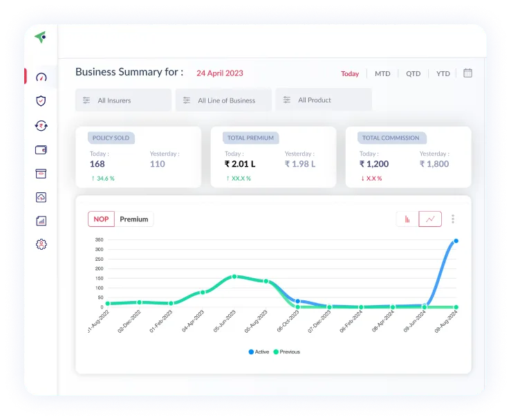Select the MTD period tab
Image resolution: width=511 pixels, height=420 pixels.
point(382,74)
